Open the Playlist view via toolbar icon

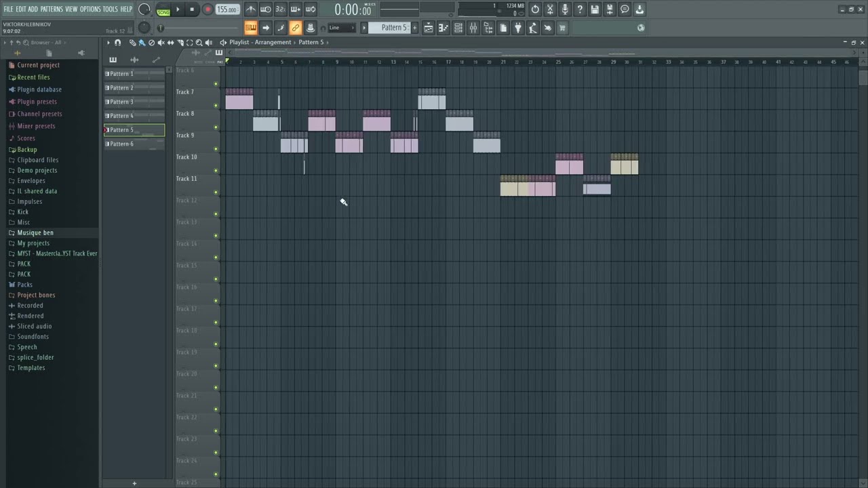pos(429,28)
